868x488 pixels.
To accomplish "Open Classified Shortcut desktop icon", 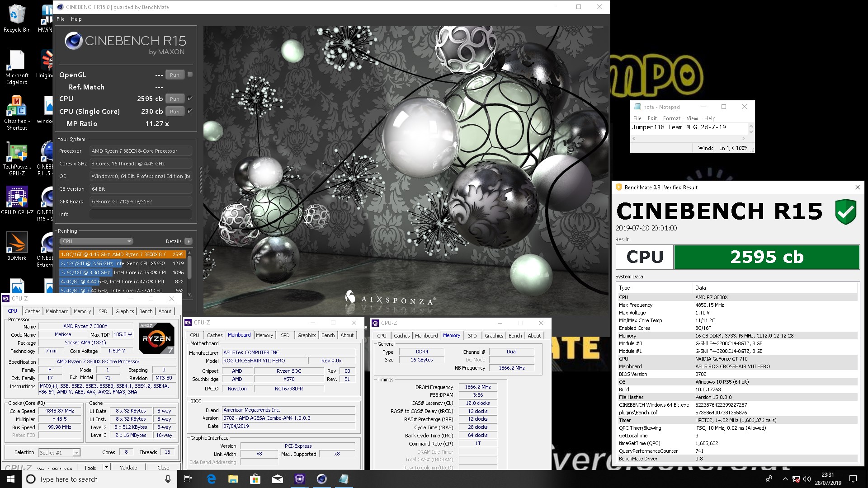I will (x=17, y=112).
